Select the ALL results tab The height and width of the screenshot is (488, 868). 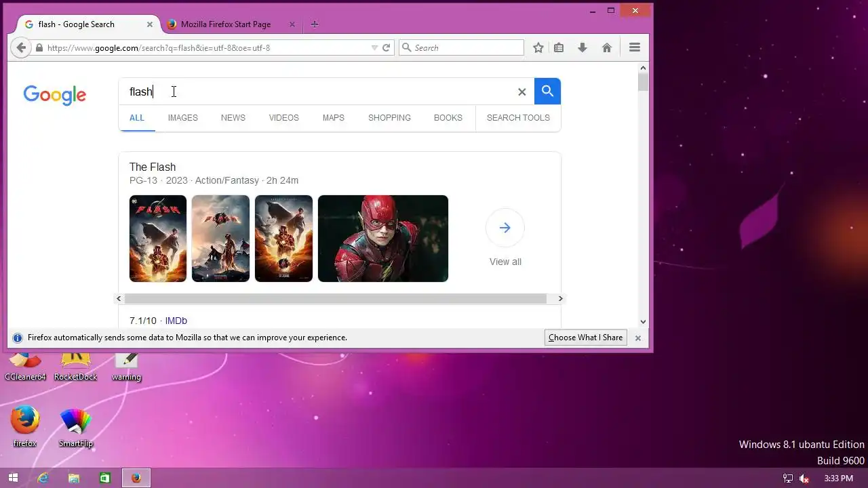click(137, 118)
